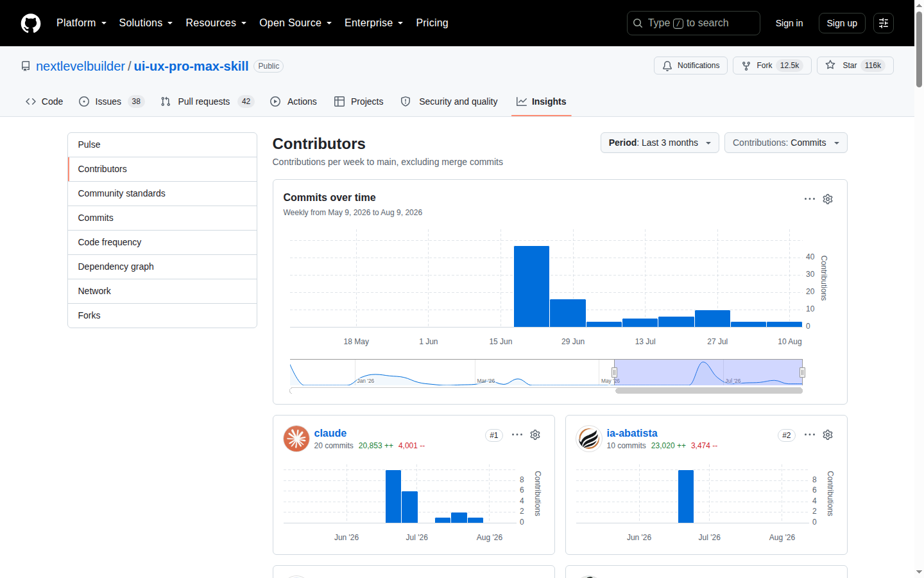Select Code frequency in the sidebar
Screen dimensions: 924x578
point(162,242)
